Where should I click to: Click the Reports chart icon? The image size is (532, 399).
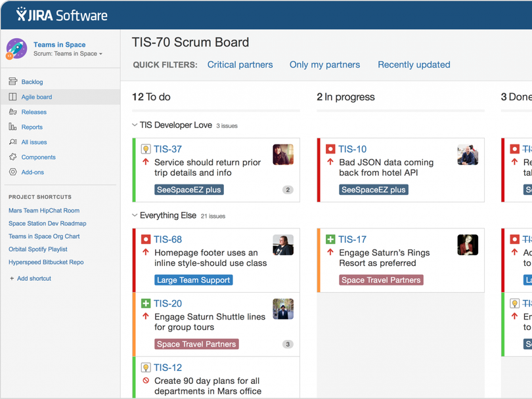[x=12, y=127]
